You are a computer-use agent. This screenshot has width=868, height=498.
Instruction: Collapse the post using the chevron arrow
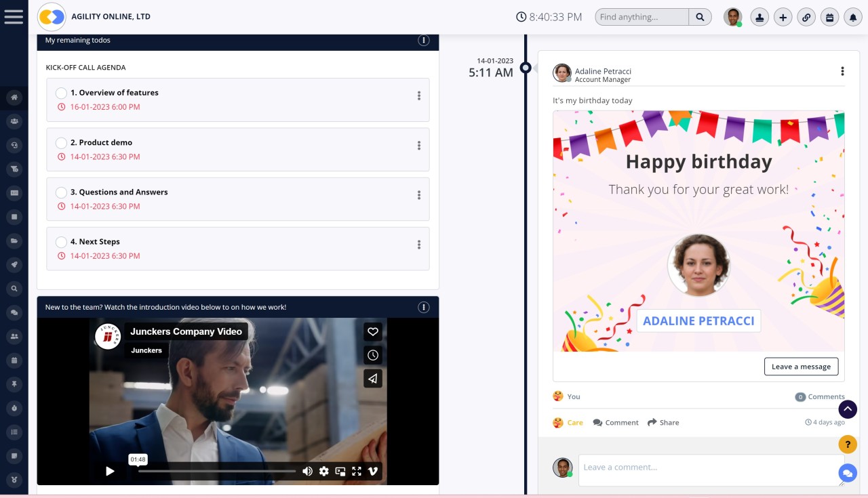point(848,409)
